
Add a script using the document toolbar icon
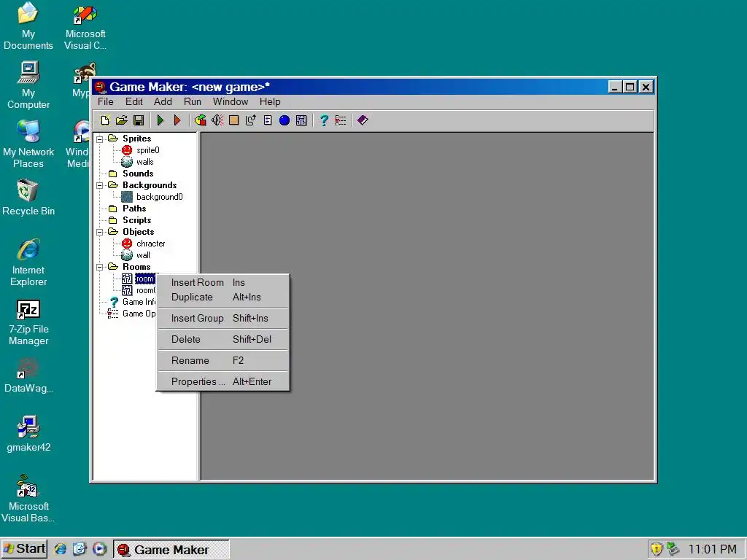[x=268, y=120]
